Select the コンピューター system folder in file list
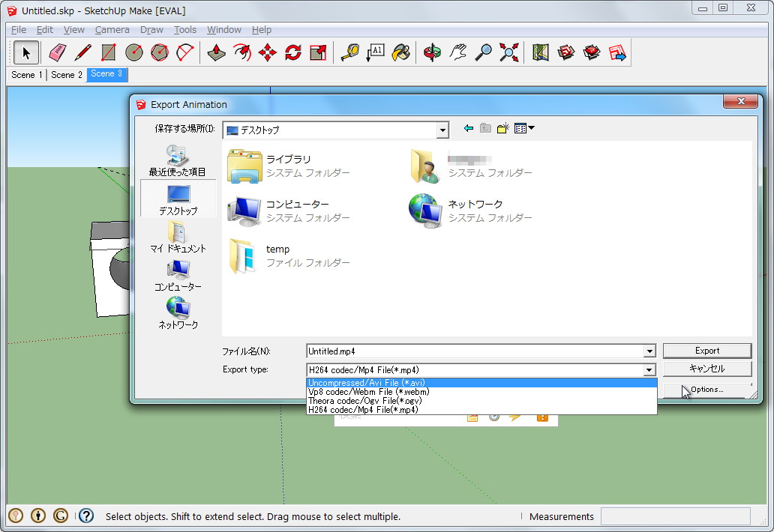Image resolution: width=774 pixels, height=532 pixels. [289, 211]
